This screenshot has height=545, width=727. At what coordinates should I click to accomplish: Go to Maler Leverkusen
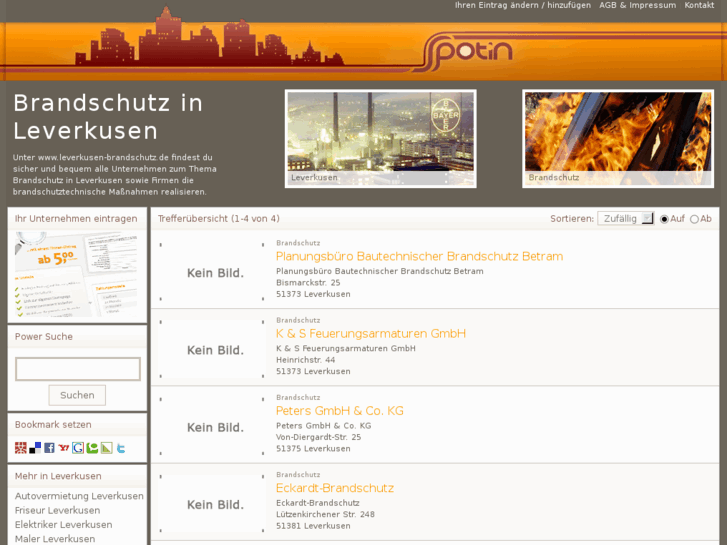pyautogui.click(x=55, y=539)
